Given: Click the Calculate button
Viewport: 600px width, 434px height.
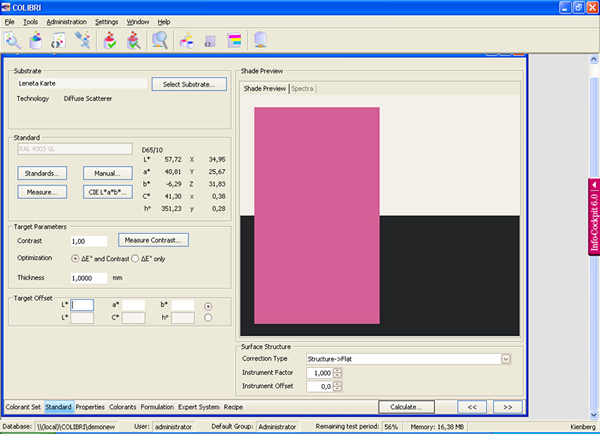Looking at the screenshot, I should tap(406, 407).
